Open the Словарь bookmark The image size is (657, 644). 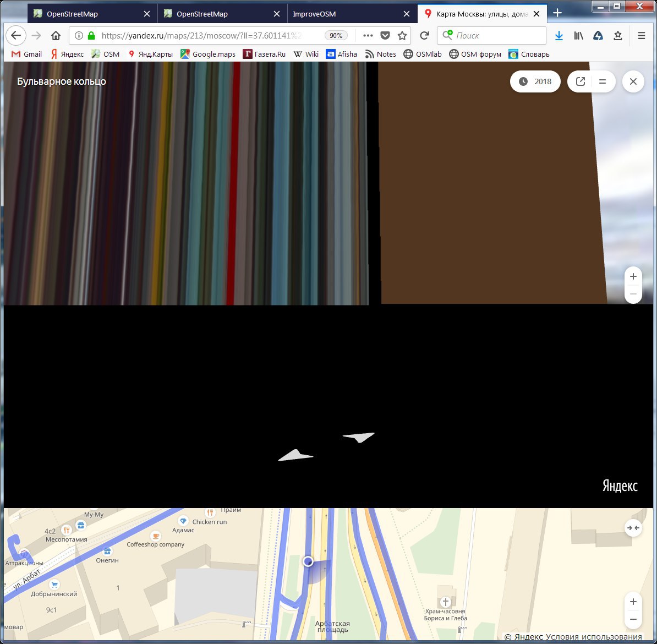(529, 54)
